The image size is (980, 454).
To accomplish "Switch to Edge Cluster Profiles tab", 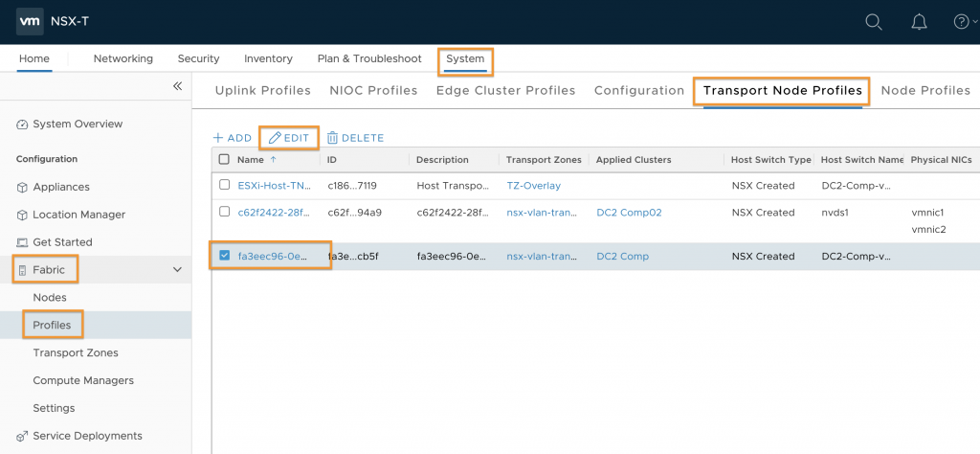I will coord(505,91).
